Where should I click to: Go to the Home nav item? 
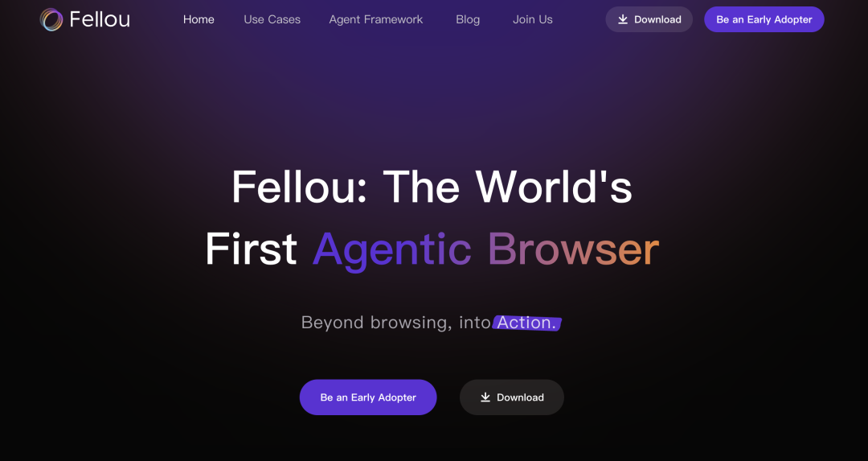[199, 19]
